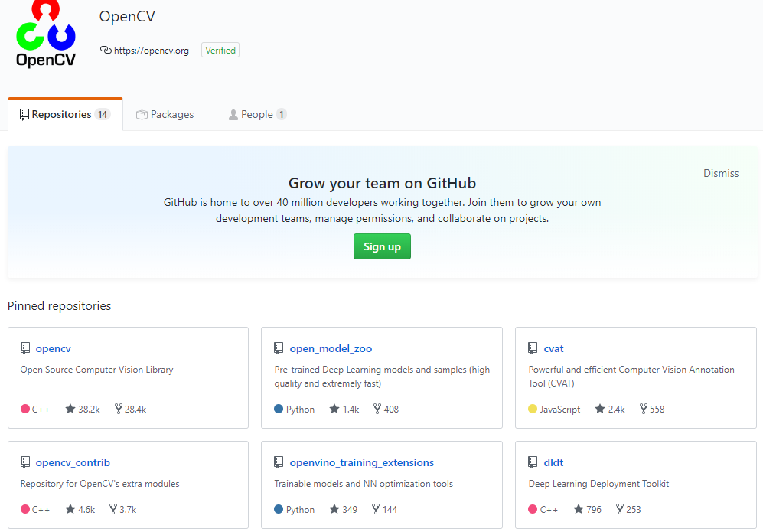Screen dimensions: 763x532
Task: Click the fork icon showing 408 on open_model_zoo
Action: [x=377, y=409]
